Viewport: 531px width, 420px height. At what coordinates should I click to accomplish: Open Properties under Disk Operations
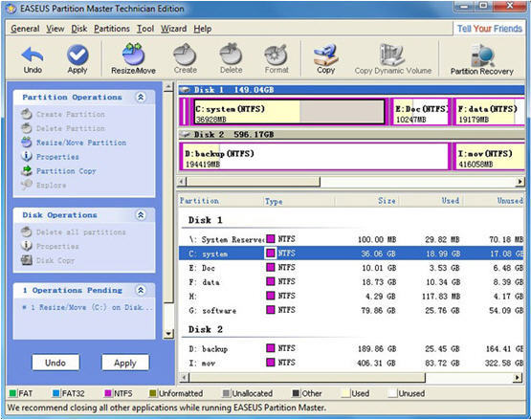pos(50,246)
